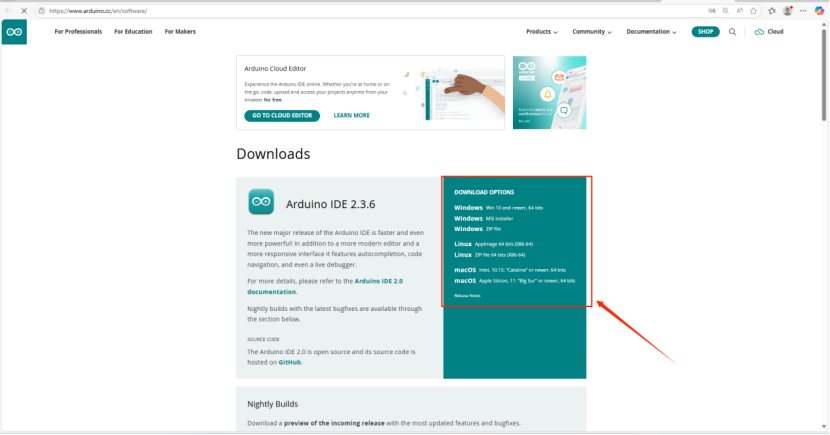The height and width of the screenshot is (435, 830).
Task: Open the For Education menu item
Action: (x=133, y=32)
